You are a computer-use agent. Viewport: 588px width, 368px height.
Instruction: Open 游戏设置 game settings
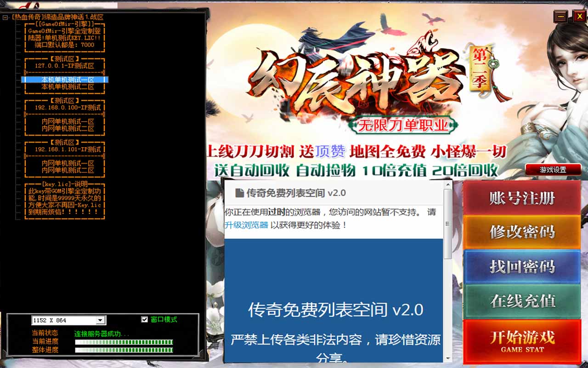point(553,170)
